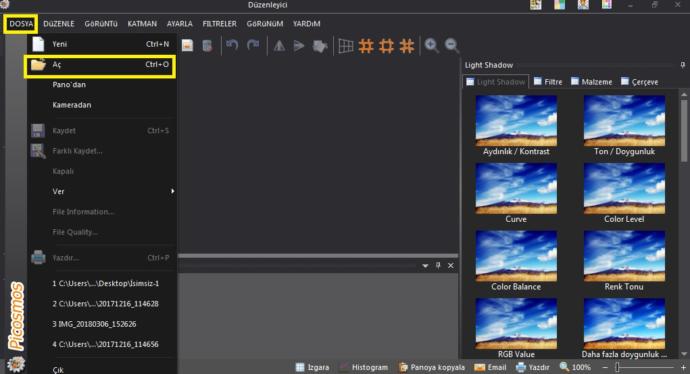Choose Yeni from the file menu
The image size is (690, 374).
point(102,44)
